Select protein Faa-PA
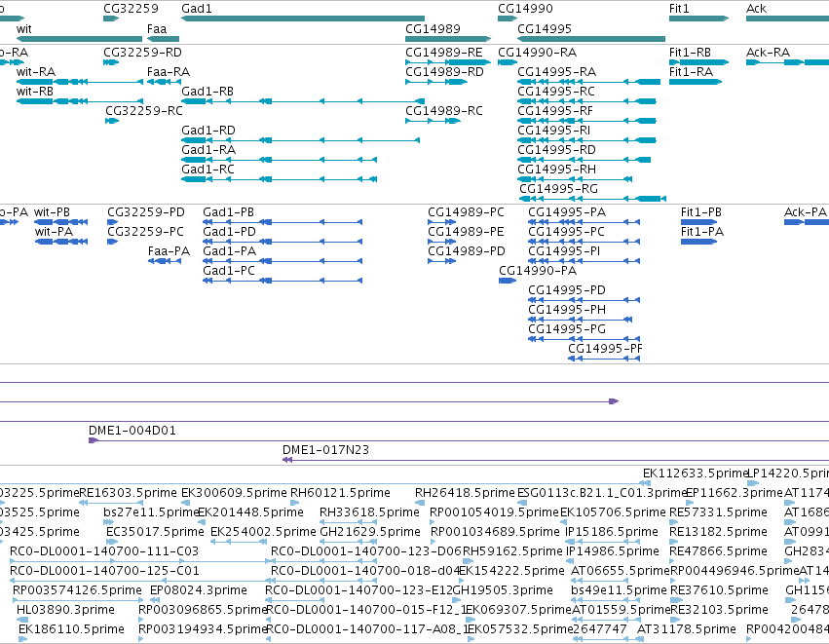Image resolution: width=829 pixels, height=644 pixels. [x=165, y=261]
